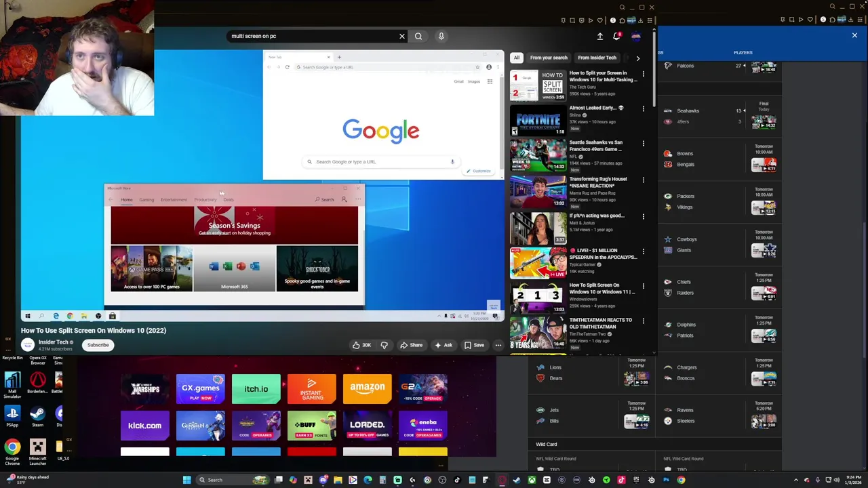Open the Instant Gaming speed dial tile
The image size is (868, 488).
tap(312, 388)
